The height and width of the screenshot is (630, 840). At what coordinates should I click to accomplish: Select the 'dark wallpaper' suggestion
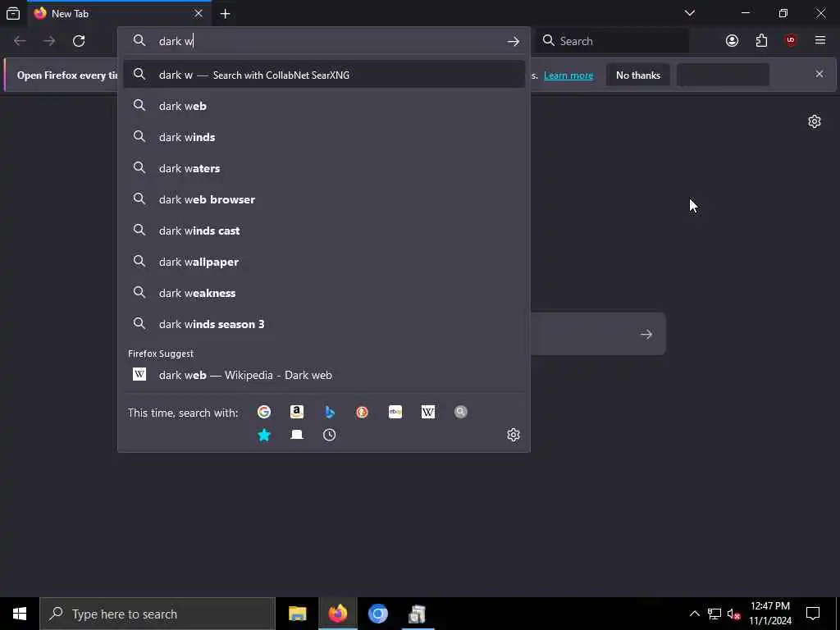323,262
